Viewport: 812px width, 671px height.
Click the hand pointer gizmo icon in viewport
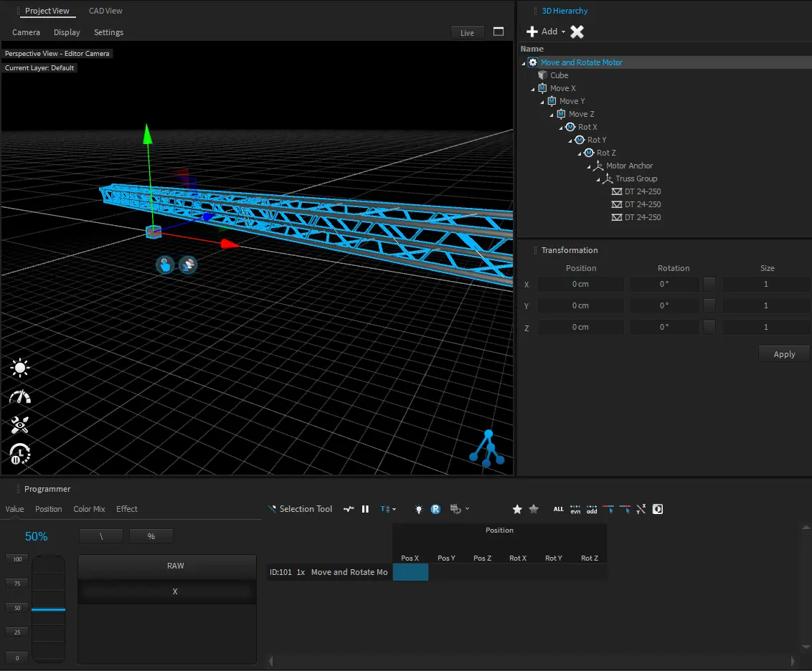[165, 265]
